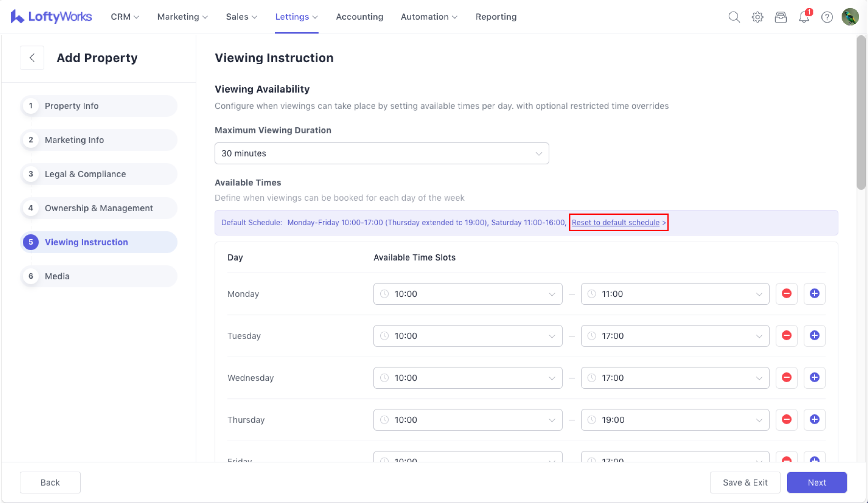Go to the Accounting menu item
This screenshot has height=503, width=868.
[359, 17]
